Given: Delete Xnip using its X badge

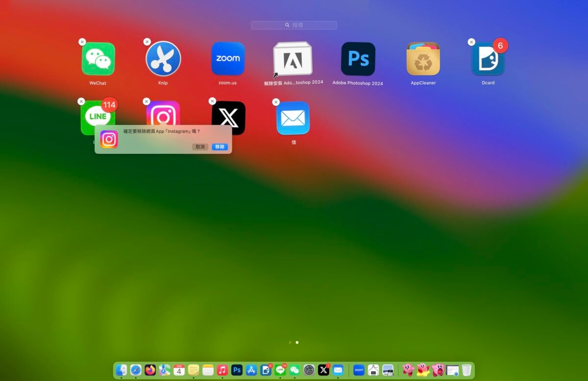Looking at the screenshot, I should pos(147,42).
